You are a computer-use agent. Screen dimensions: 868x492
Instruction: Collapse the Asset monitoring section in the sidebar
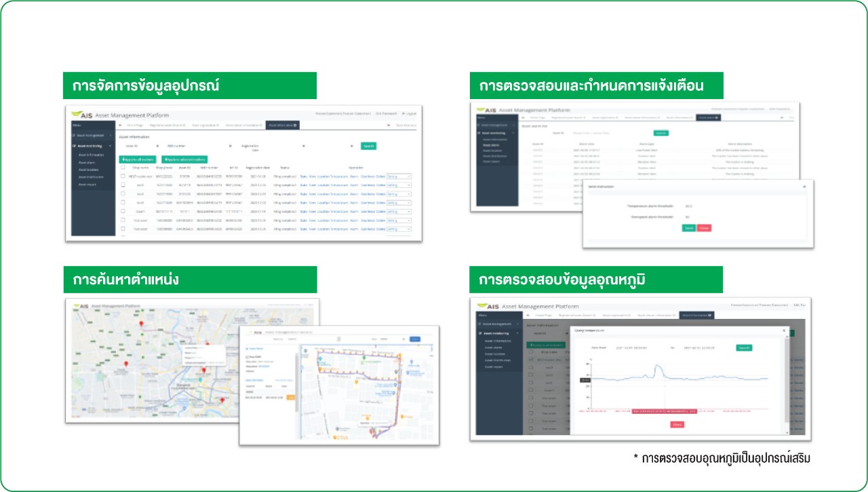(x=111, y=145)
